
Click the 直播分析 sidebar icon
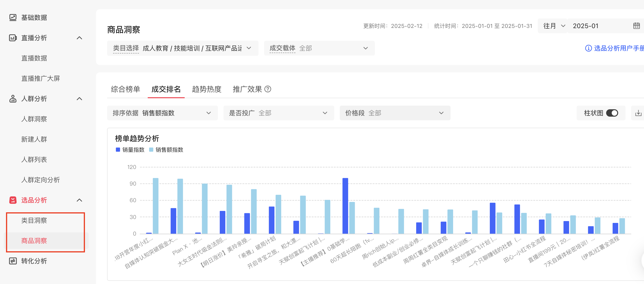(x=13, y=38)
